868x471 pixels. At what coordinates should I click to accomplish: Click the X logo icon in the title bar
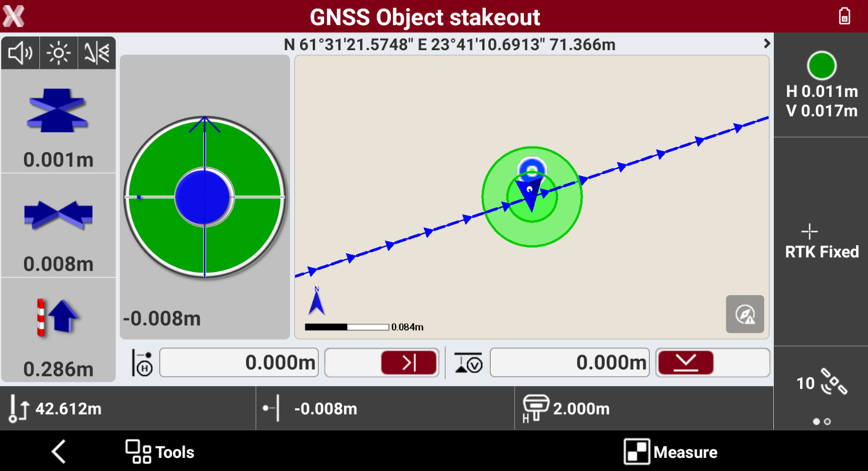click(14, 17)
